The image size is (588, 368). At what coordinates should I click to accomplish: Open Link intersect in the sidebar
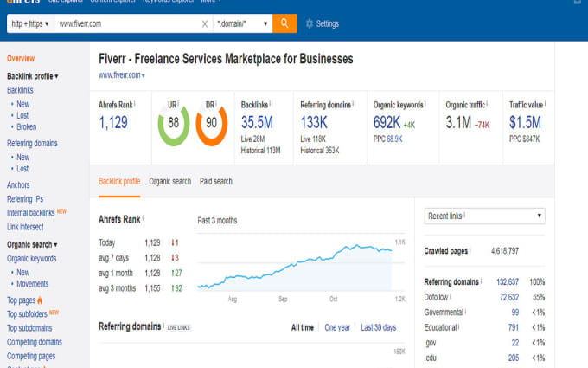pyautogui.click(x=25, y=227)
